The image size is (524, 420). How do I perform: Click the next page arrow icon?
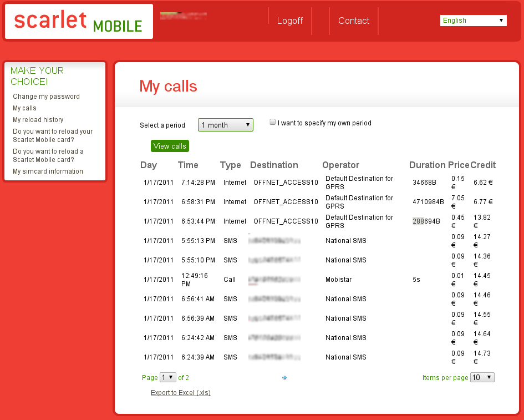point(284,378)
